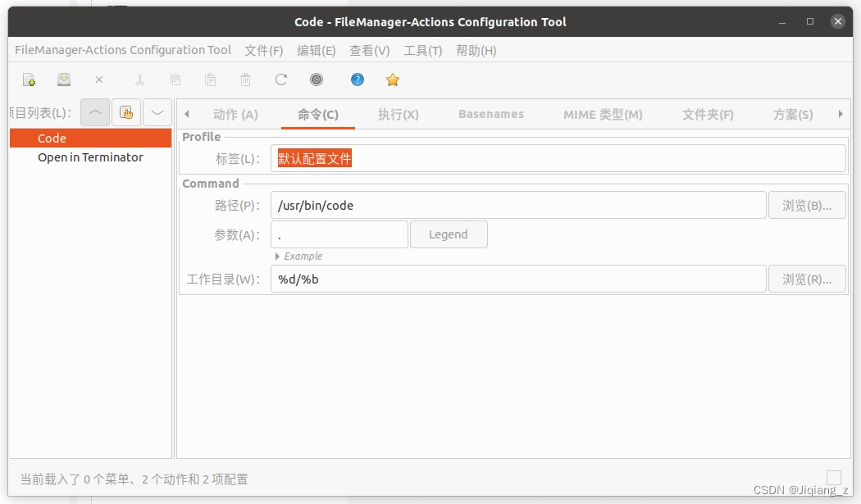Click the Reload toolbar icon
This screenshot has height=504, width=861.
[x=280, y=79]
